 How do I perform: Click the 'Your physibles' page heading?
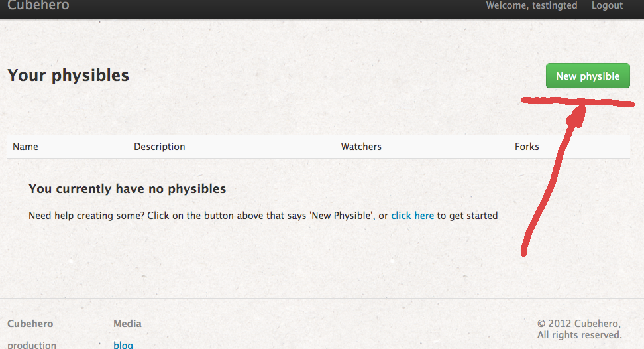[68, 76]
